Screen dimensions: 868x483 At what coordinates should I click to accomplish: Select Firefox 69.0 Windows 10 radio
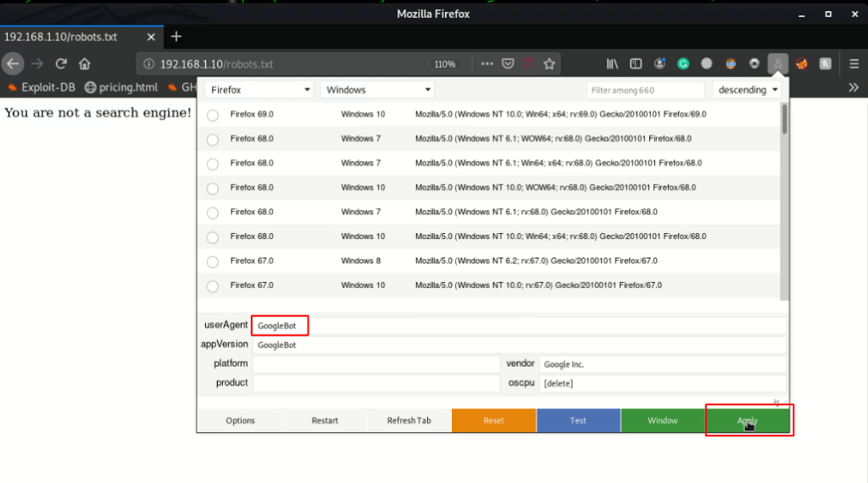(213, 115)
